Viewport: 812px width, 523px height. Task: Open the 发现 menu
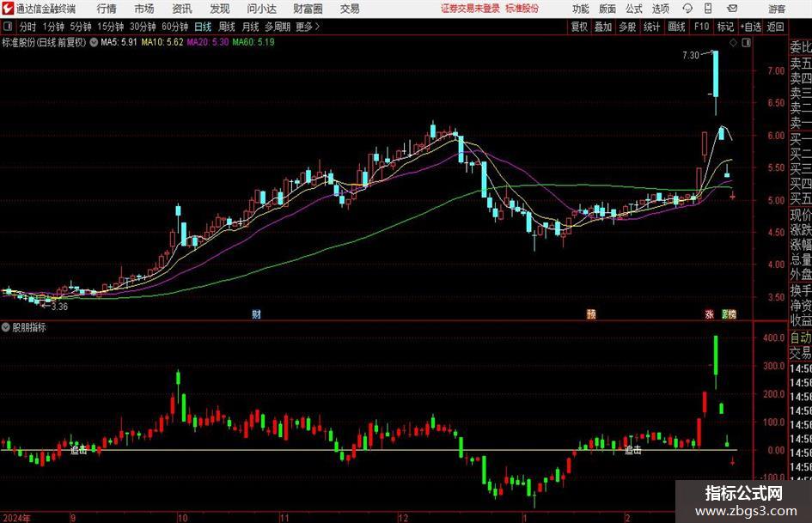(x=220, y=9)
